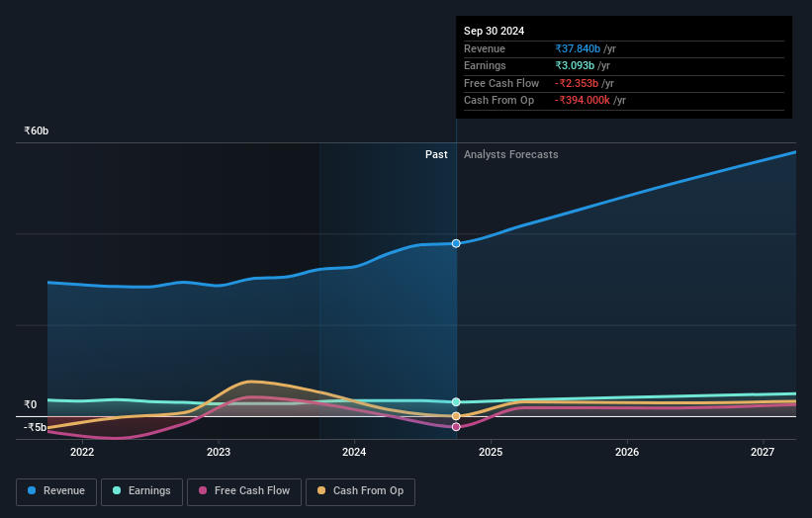Click the -₹394.000k cash from op value
This screenshot has height=518, width=812.
(x=583, y=101)
